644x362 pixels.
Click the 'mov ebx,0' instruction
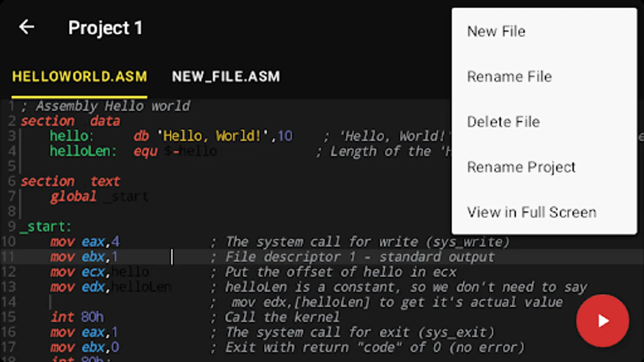pyautogui.click(x=85, y=347)
